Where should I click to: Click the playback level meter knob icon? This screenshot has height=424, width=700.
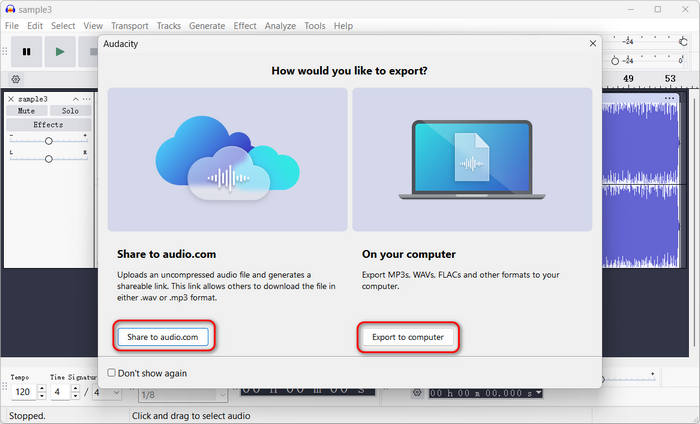pos(615,61)
